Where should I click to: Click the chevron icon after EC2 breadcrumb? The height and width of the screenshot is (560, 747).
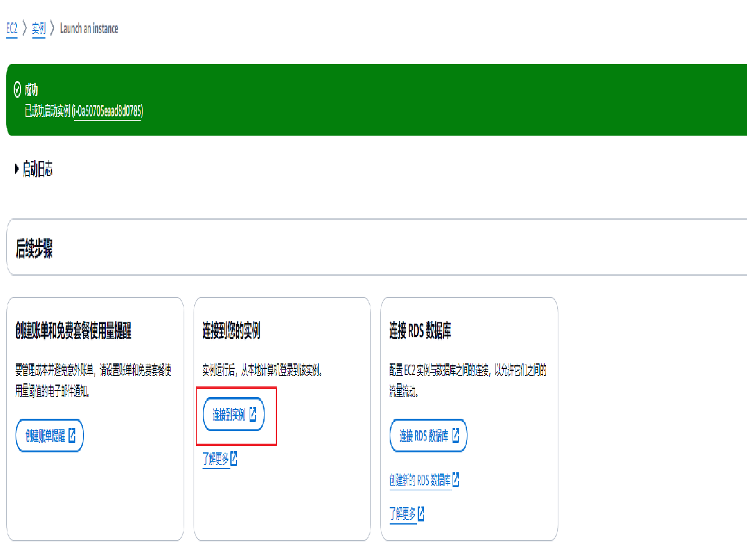25,29
